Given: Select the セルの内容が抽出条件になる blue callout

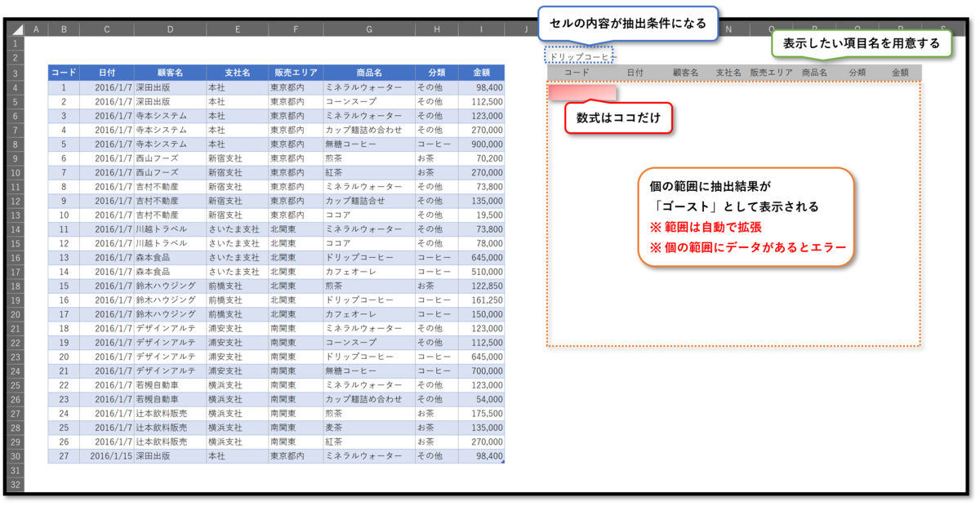Looking at the screenshot, I should click(629, 24).
